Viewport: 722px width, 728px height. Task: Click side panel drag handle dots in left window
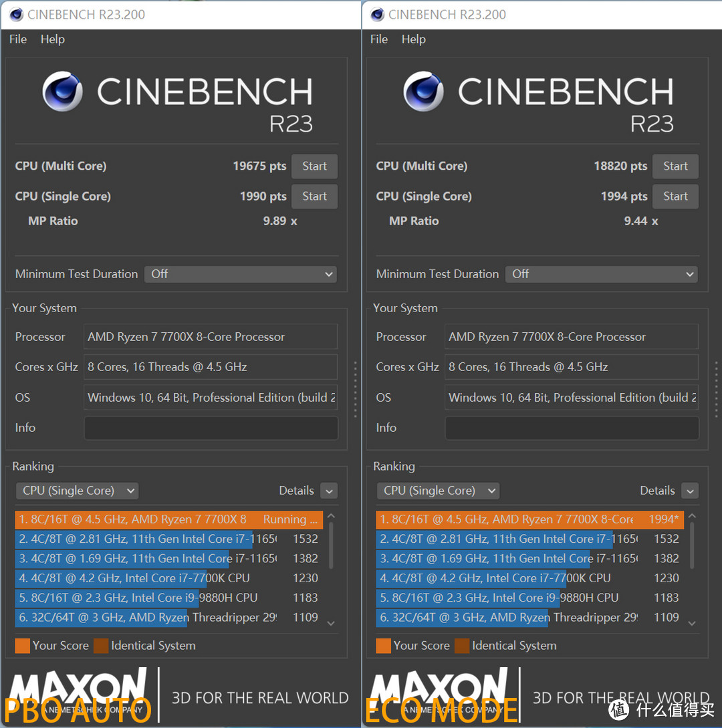(355, 390)
